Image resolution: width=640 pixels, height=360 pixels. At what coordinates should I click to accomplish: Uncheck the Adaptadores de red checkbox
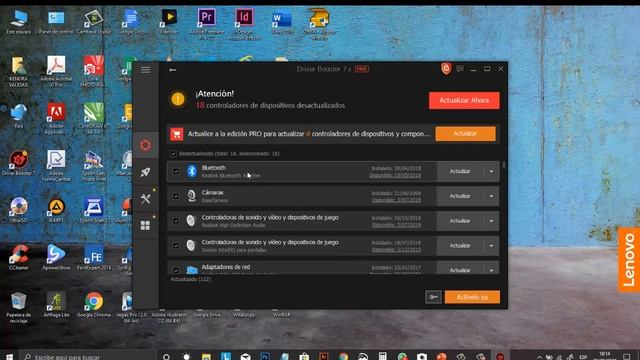tap(176, 270)
